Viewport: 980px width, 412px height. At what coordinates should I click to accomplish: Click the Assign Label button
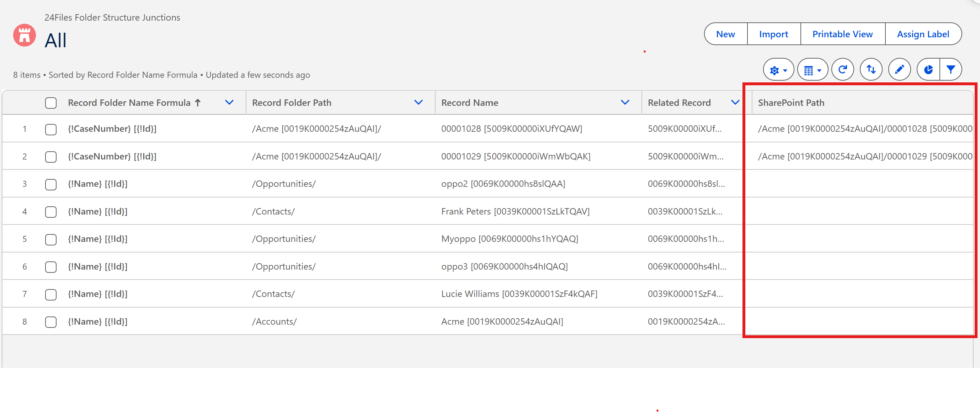click(923, 34)
